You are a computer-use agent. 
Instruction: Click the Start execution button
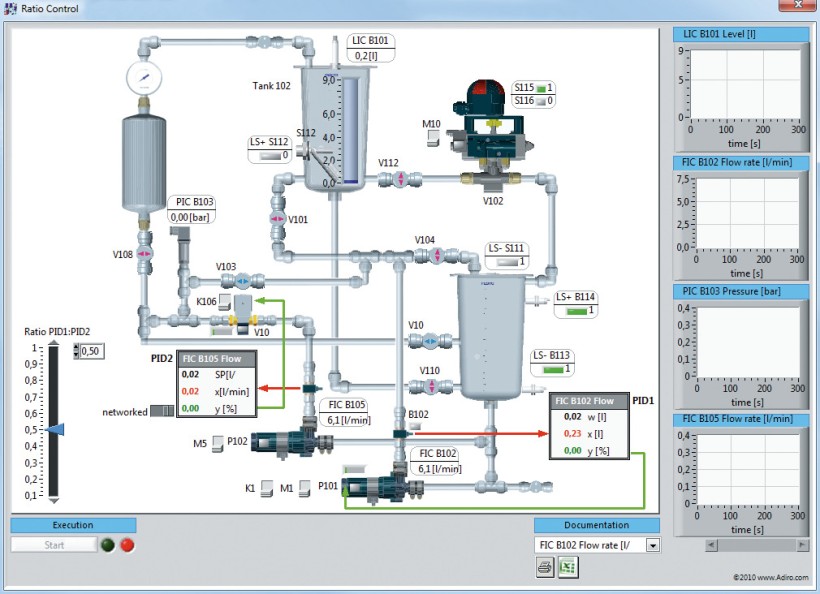pyautogui.click(x=54, y=545)
